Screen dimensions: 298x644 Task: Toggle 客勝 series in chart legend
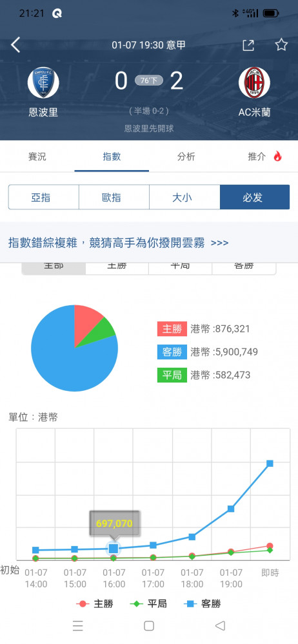(202, 604)
